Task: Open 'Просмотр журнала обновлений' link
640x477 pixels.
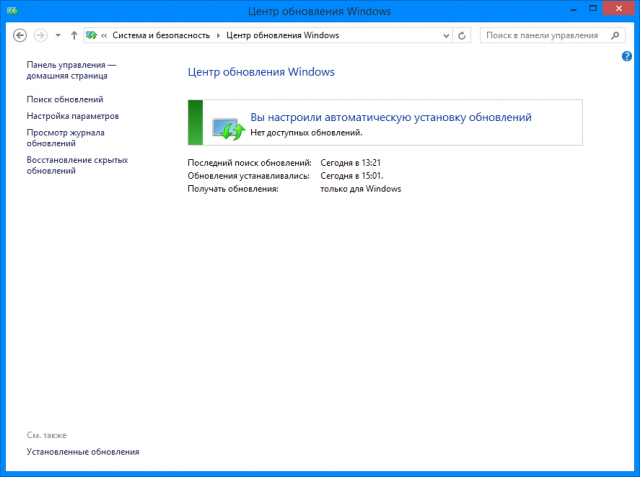Action: [x=65, y=138]
